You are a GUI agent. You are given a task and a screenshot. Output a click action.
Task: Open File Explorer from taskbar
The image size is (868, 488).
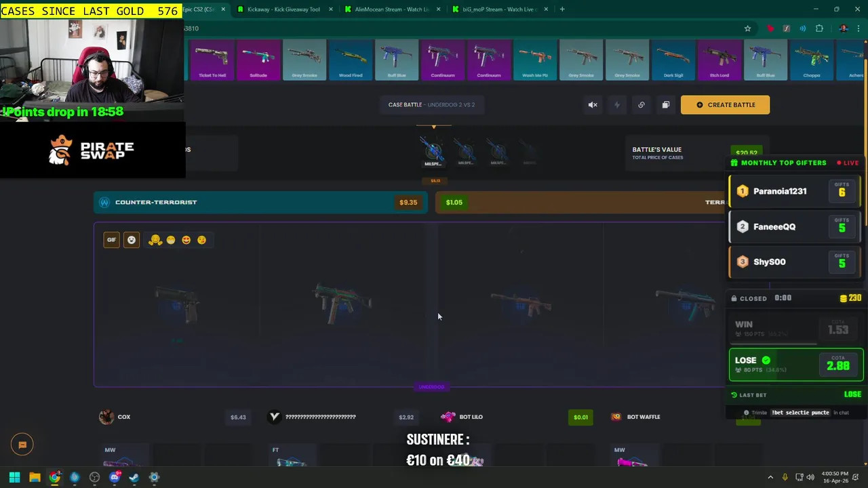(35, 477)
